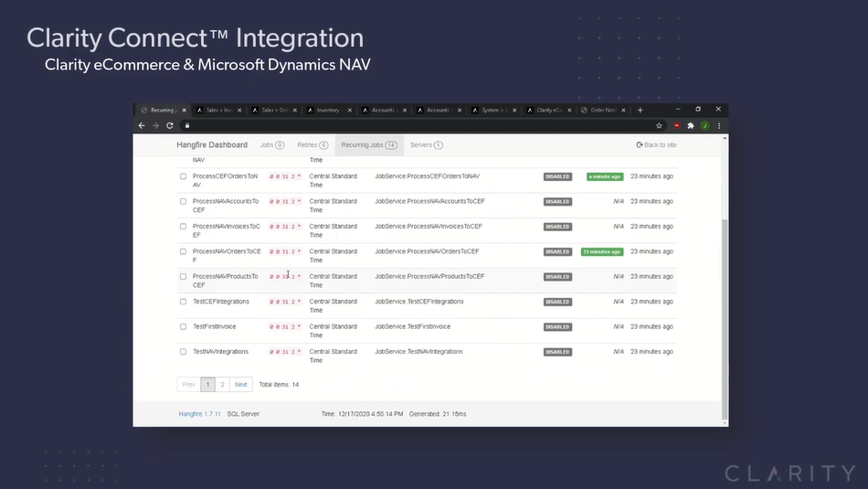868x489 pixels.
Task: Go back using the browser back arrow
Action: click(x=142, y=126)
